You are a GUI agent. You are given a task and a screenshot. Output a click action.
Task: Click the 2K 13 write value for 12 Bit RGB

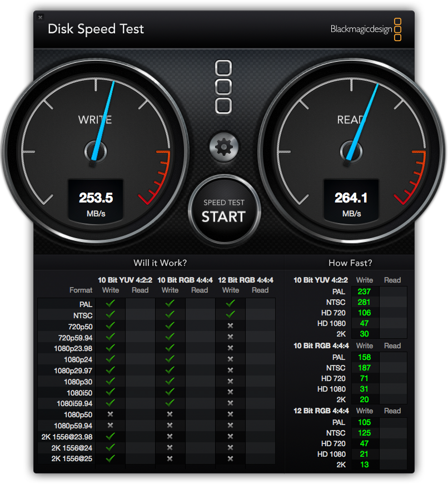[x=365, y=465]
